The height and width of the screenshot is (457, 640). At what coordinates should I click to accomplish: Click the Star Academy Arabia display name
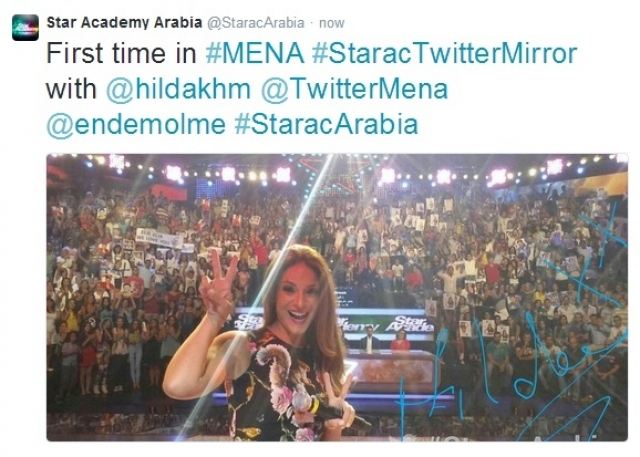click(124, 23)
